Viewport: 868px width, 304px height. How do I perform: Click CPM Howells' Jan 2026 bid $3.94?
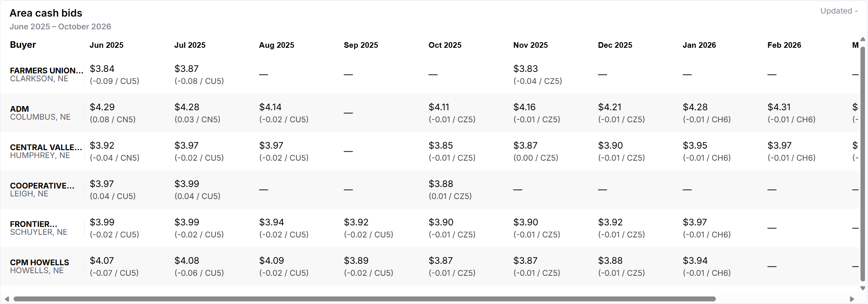[695, 261]
